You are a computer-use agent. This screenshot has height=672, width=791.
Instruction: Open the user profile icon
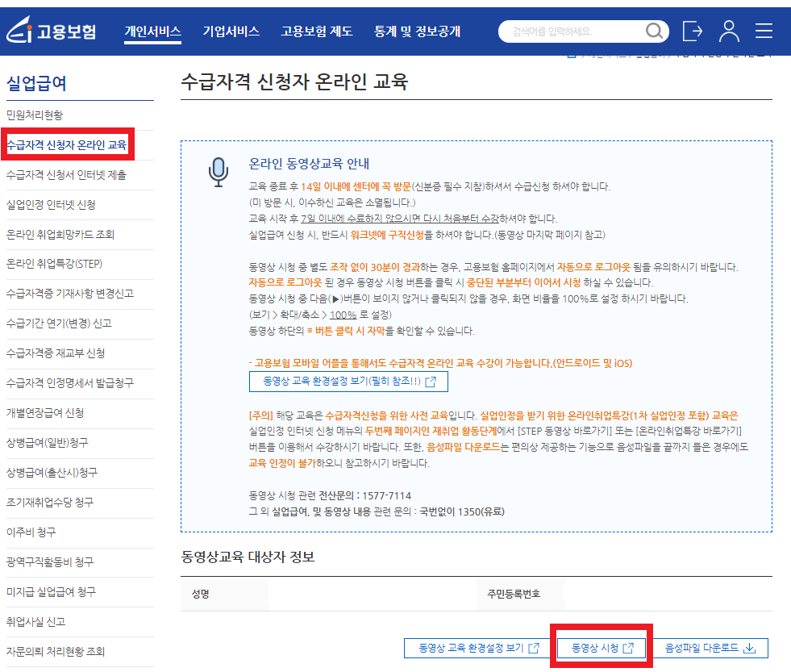coord(729,31)
